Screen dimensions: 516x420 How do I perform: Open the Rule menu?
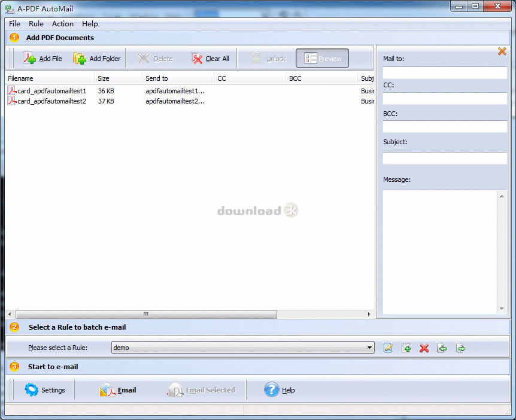(x=36, y=24)
